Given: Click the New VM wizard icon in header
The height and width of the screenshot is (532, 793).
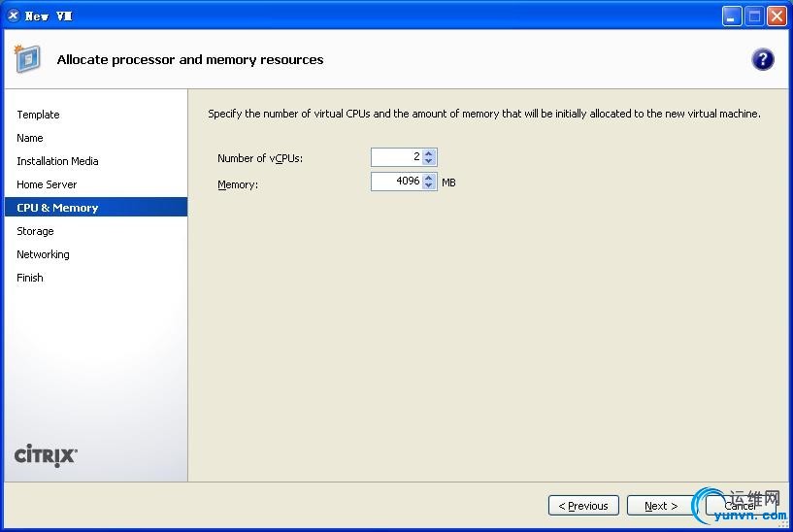Looking at the screenshot, I should tap(27, 58).
